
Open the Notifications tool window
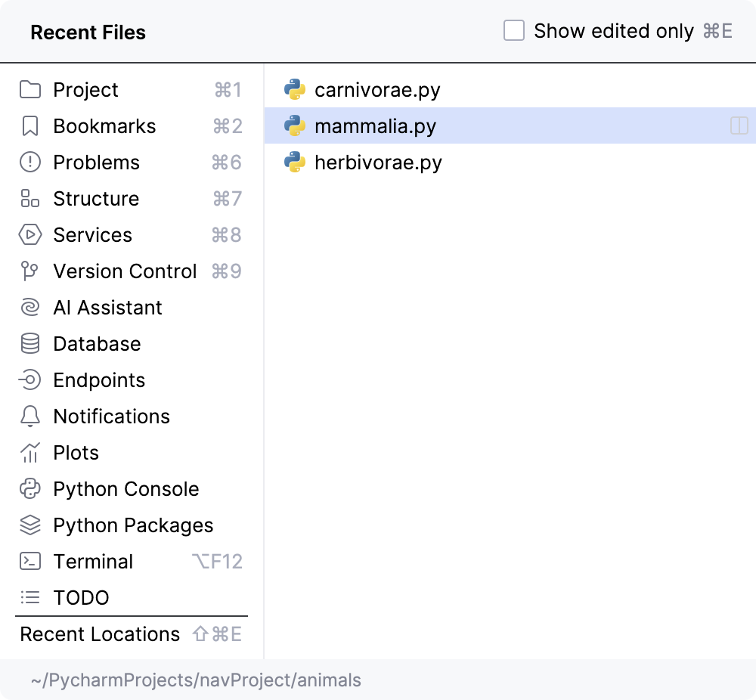pos(111,417)
